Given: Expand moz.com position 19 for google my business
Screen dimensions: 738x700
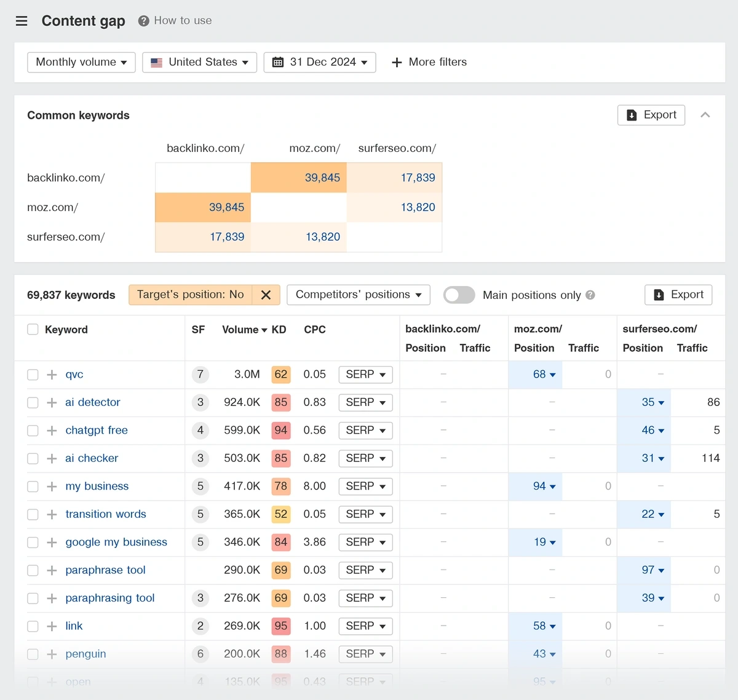Looking at the screenshot, I should coord(544,543).
